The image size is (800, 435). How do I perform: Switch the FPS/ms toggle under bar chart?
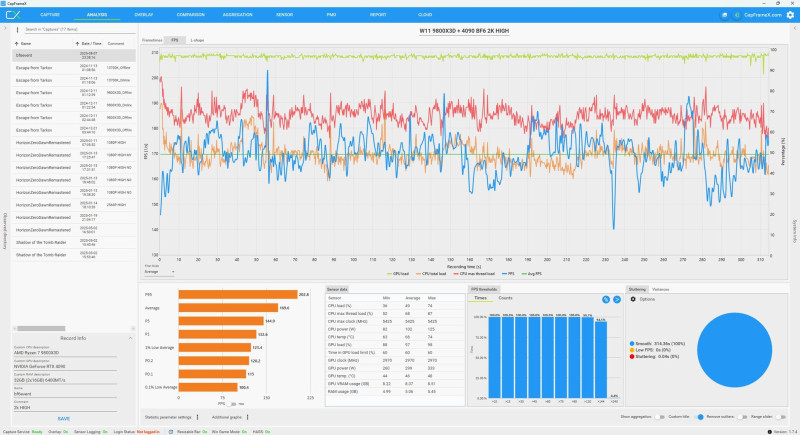click(231, 404)
